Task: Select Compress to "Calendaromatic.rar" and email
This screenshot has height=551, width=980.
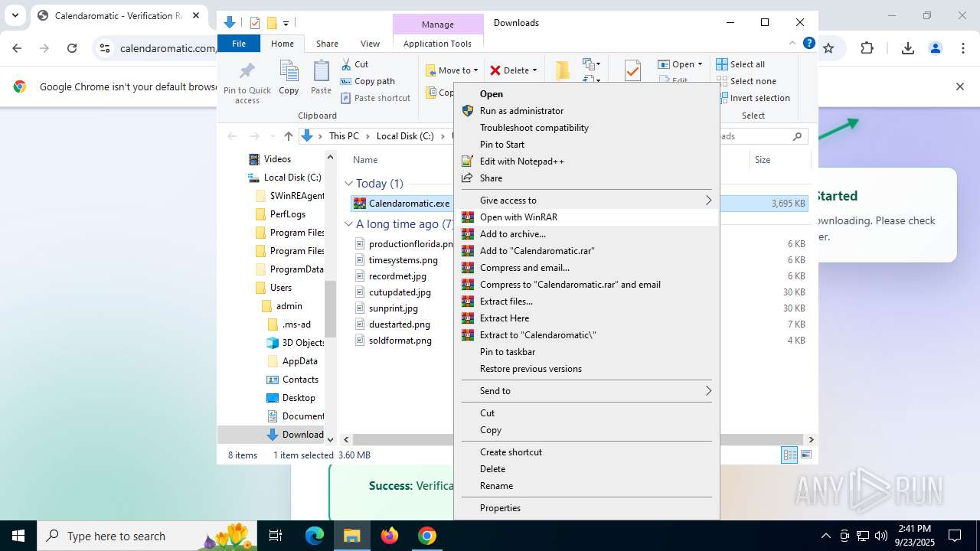Action: (x=586, y=285)
